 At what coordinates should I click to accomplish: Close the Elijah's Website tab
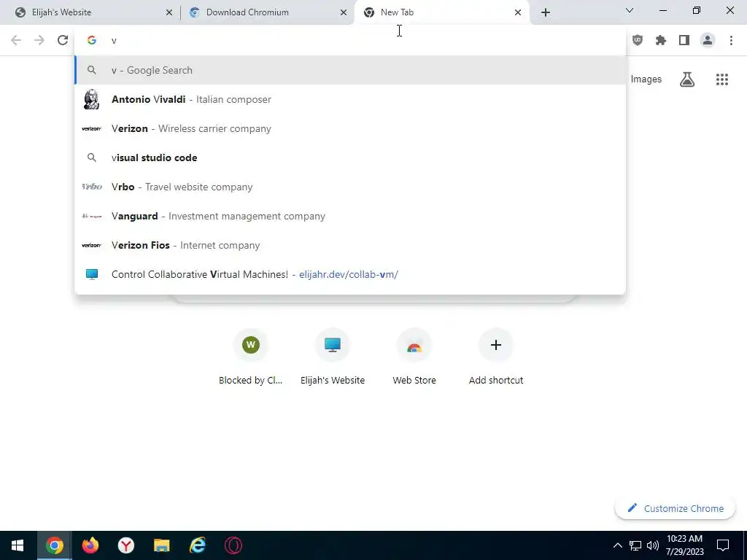169,12
